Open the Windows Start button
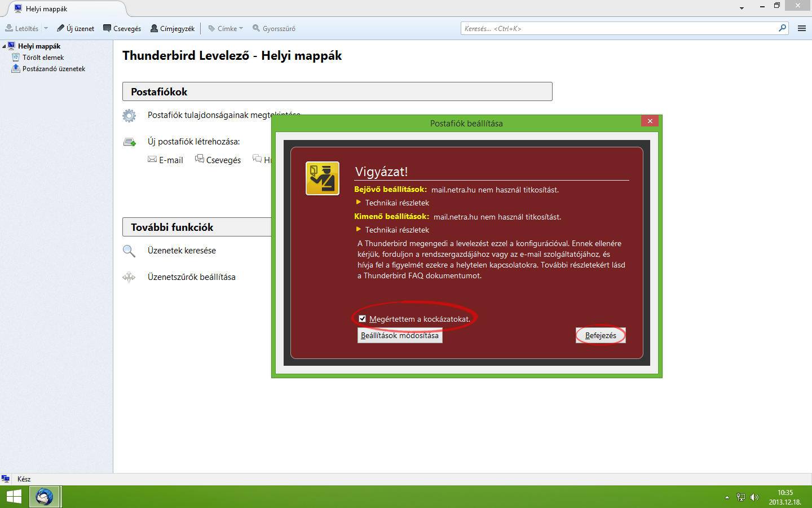Screen dimensions: 812x508 (14, 497)
